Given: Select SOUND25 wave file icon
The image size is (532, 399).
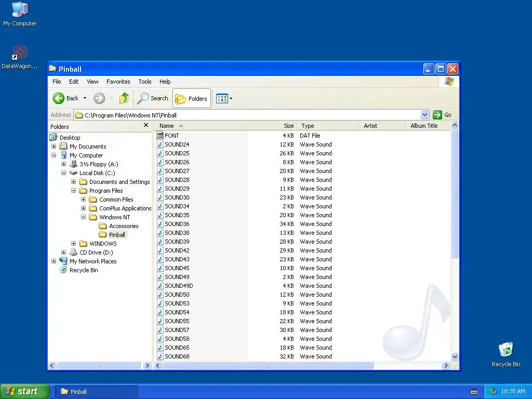Looking at the screenshot, I should [x=160, y=153].
